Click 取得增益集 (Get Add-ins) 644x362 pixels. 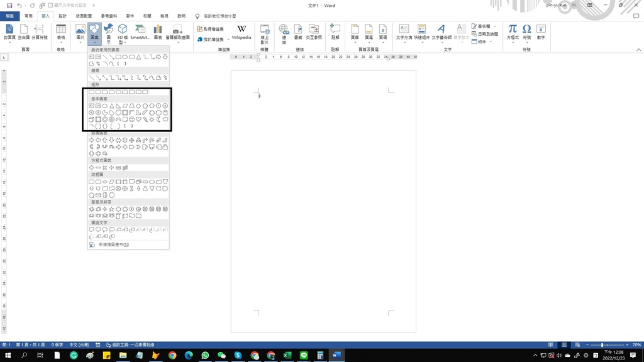pos(210,29)
